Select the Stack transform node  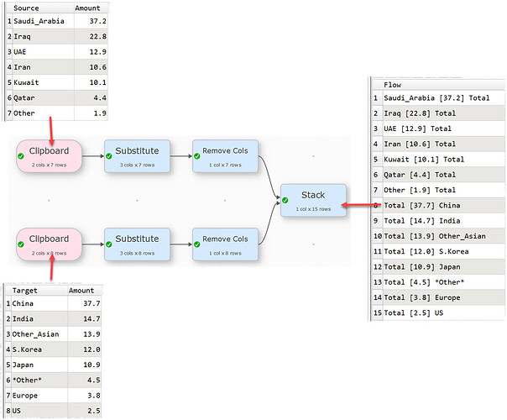[x=313, y=199]
